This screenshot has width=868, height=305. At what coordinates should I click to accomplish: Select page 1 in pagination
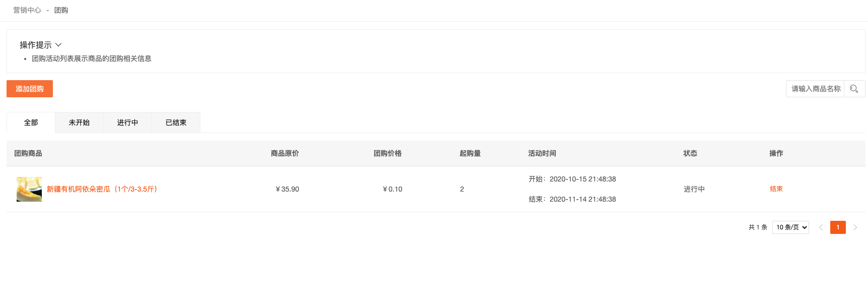point(838,227)
